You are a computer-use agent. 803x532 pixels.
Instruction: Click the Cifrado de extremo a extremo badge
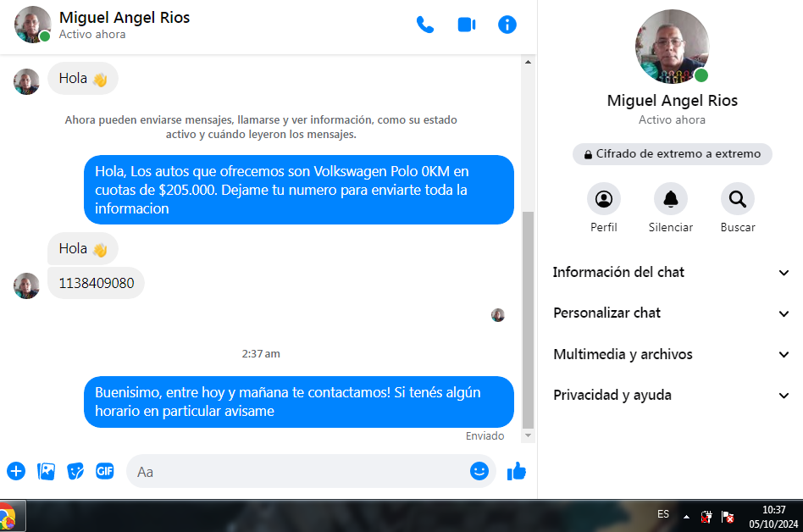pos(672,154)
